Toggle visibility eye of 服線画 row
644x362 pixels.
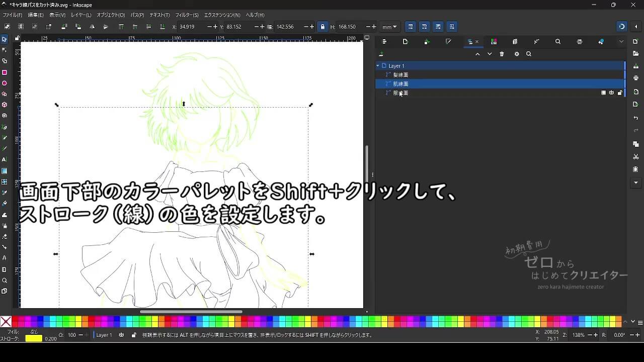point(611,93)
